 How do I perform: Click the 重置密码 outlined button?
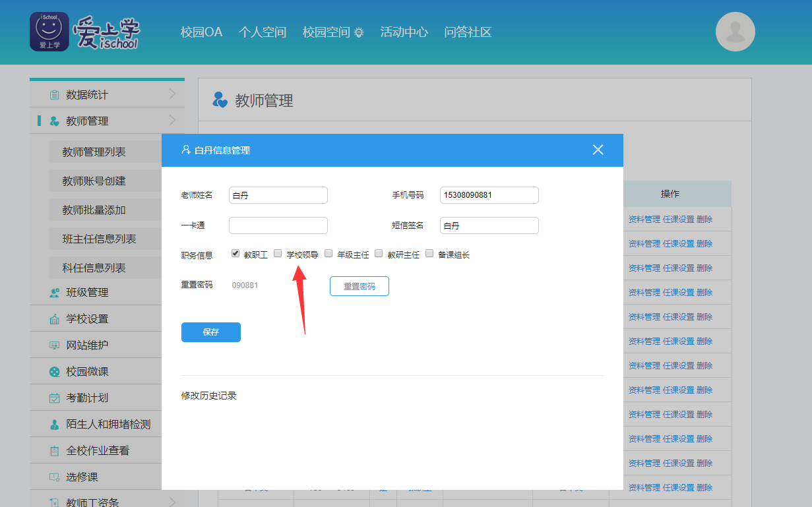click(359, 286)
